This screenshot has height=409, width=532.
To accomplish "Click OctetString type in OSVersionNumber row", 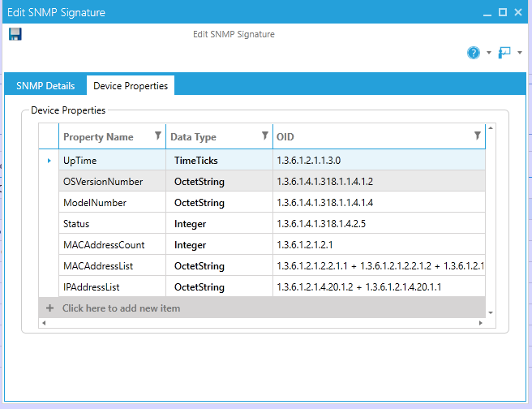I will [219, 181].
